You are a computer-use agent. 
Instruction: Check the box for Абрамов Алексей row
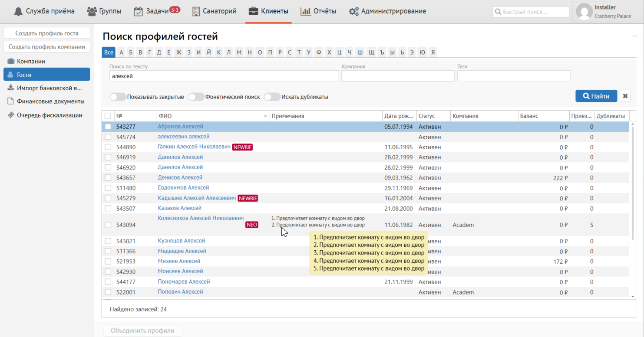coord(108,127)
